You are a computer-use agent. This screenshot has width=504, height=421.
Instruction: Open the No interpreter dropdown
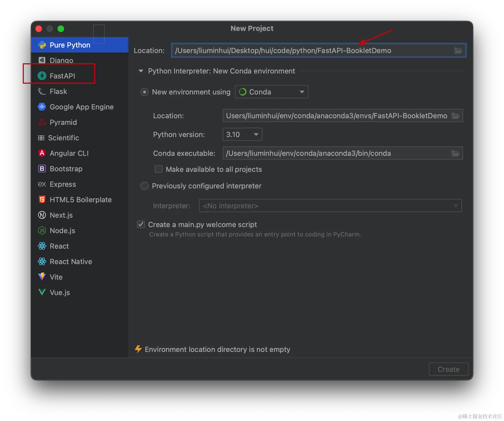(330, 206)
